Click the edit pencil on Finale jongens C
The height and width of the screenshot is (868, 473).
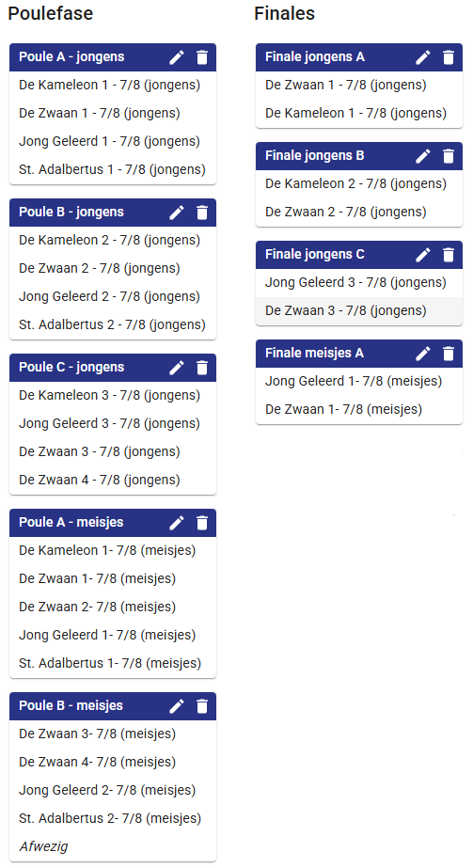pos(422,254)
